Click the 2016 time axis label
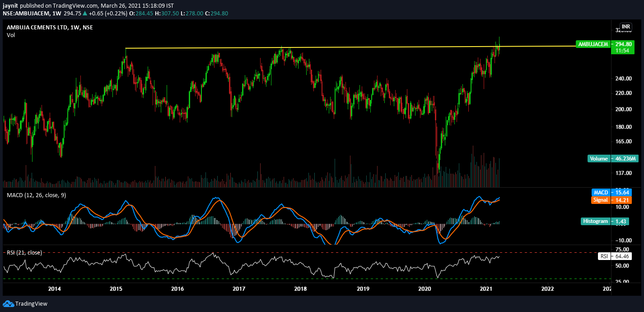Screen dimensions: 644x312 (177, 288)
